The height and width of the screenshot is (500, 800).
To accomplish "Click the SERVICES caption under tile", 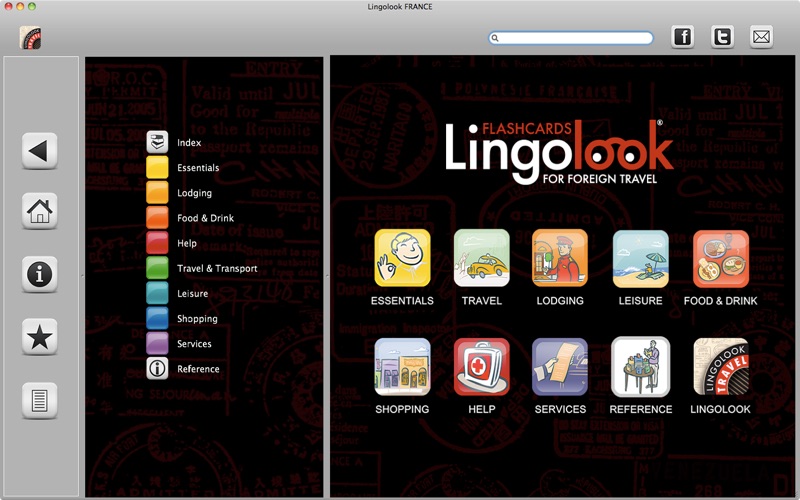I will point(560,409).
